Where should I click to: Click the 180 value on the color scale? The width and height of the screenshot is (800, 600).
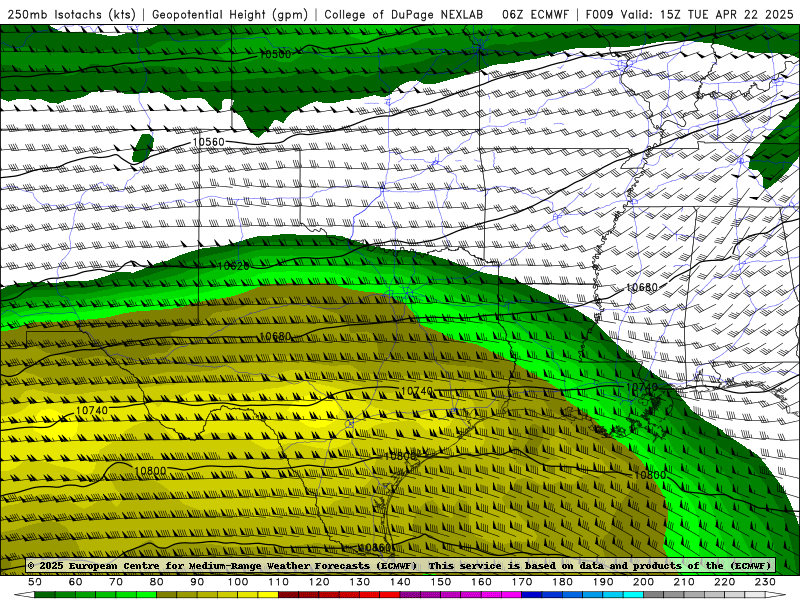click(x=562, y=582)
